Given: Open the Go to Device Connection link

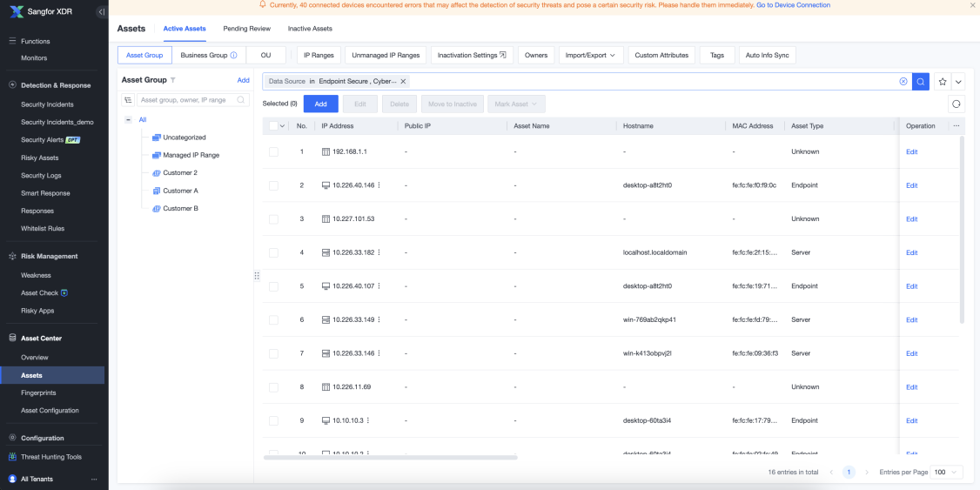Looking at the screenshot, I should tap(793, 5).
